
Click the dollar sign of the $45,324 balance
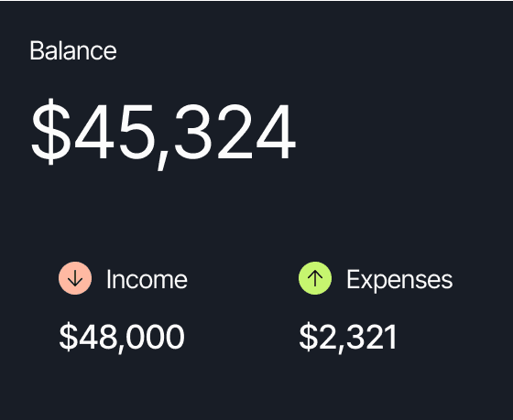(x=50, y=132)
